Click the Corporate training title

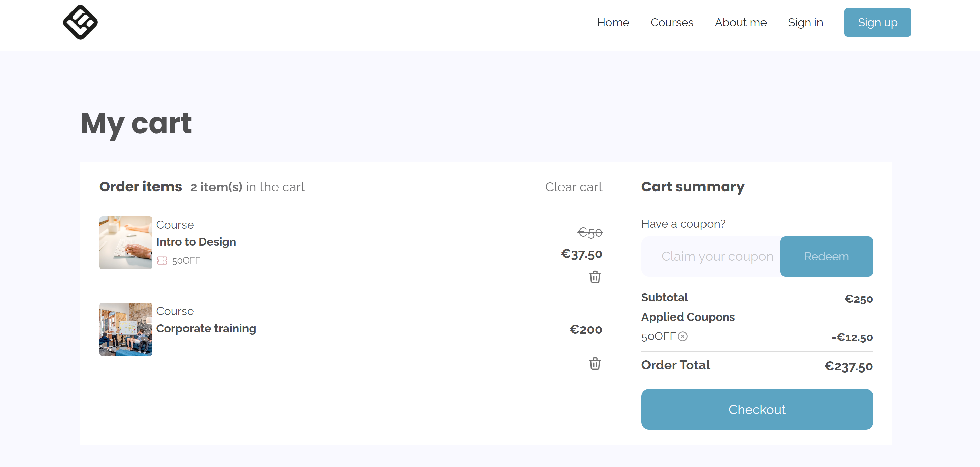click(x=206, y=328)
